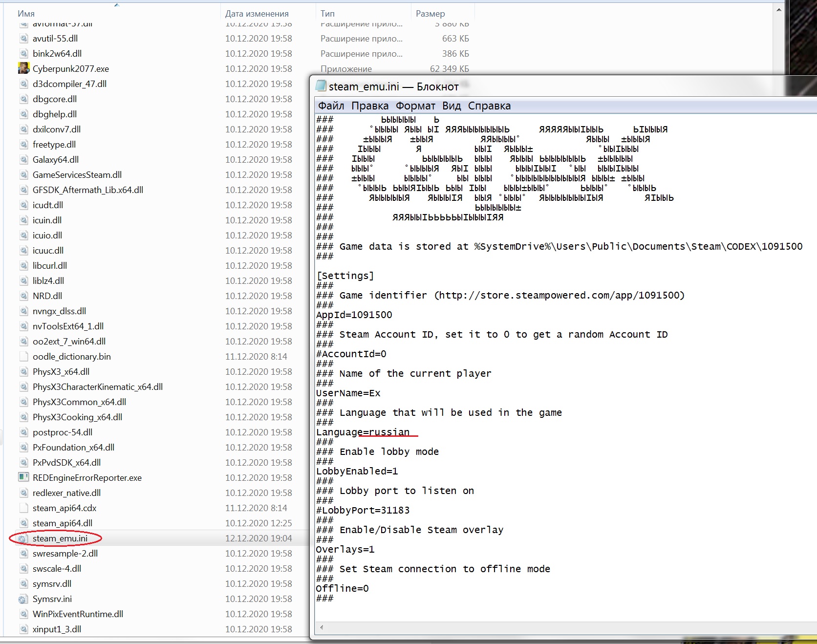Screen dimensions: 817x644
Task: Select the steam_emu.ini file icon
Action: click(23, 538)
